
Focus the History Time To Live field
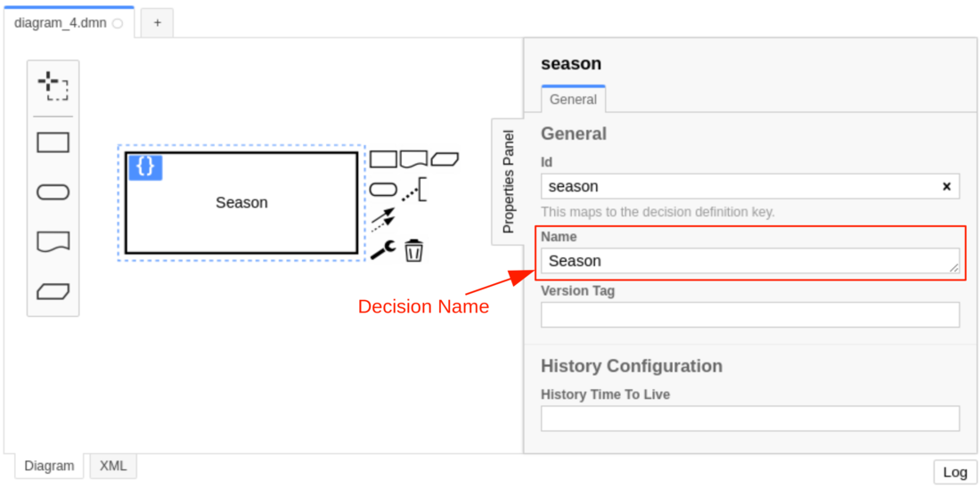point(750,419)
